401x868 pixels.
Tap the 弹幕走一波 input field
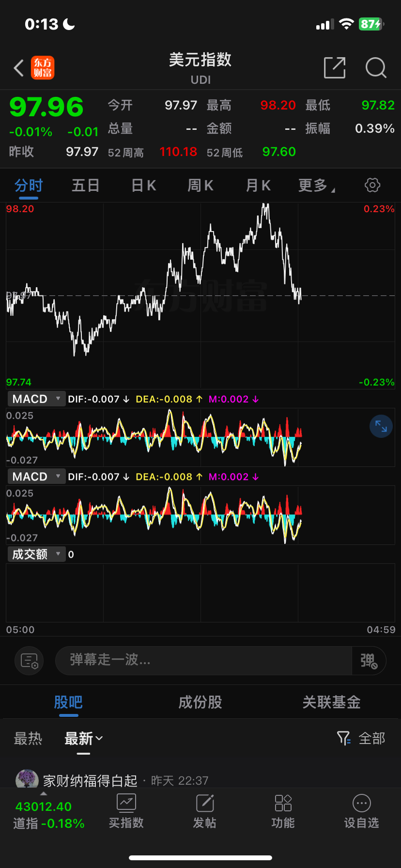coord(203,661)
